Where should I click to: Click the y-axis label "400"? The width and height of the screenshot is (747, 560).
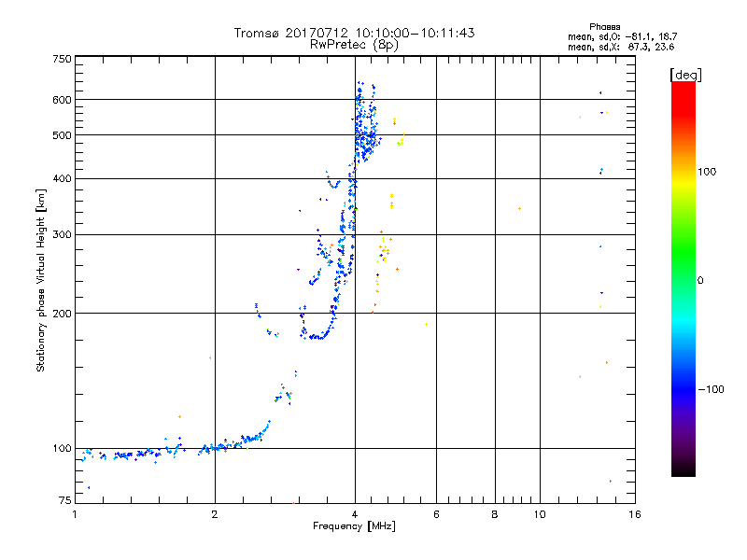coord(62,178)
